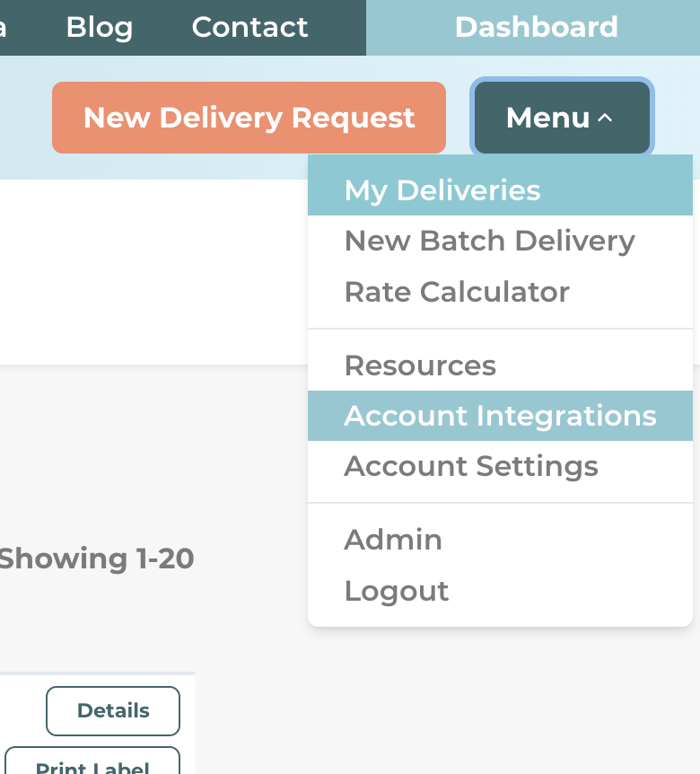Open the Blog navigation link
This screenshot has width=700, height=774.
tap(99, 27)
